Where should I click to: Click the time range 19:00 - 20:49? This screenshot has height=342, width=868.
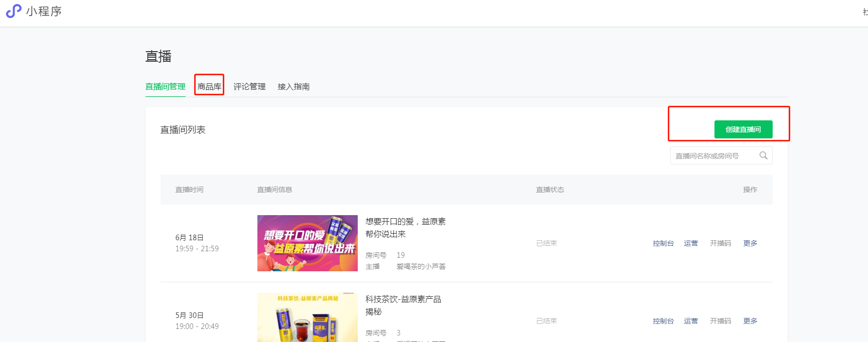(197, 326)
